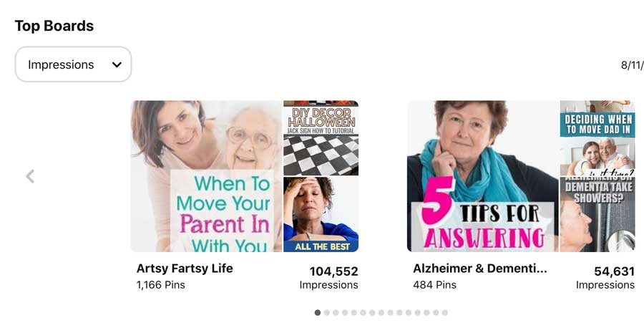Screen dimensions: 644x328
Task: Select the third carousel page dot
Action: 336,313
